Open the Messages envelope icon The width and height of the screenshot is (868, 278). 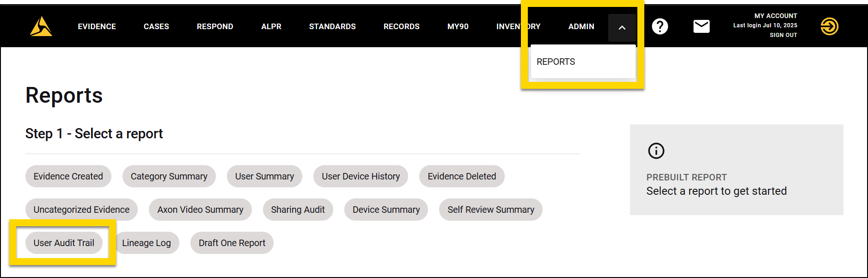click(x=701, y=26)
